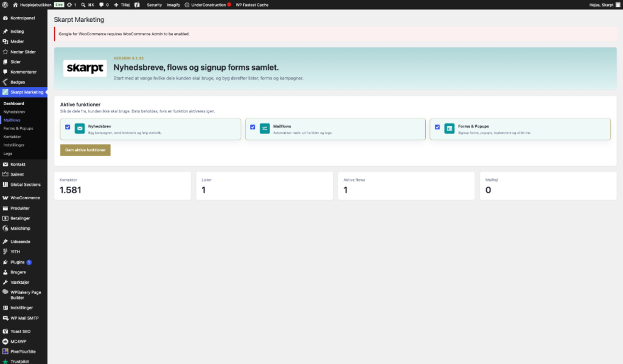Open Sider pages in sidebar

24,62
